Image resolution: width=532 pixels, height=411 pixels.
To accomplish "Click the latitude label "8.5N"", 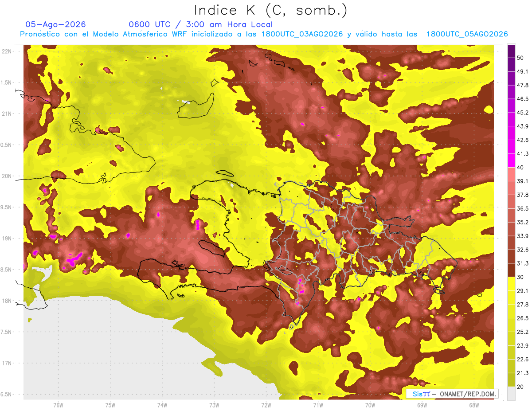I will tap(6, 270).
